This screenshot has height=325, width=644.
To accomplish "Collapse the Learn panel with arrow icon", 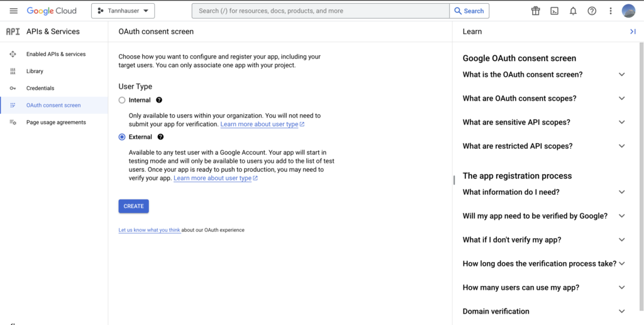I will pos(633,31).
